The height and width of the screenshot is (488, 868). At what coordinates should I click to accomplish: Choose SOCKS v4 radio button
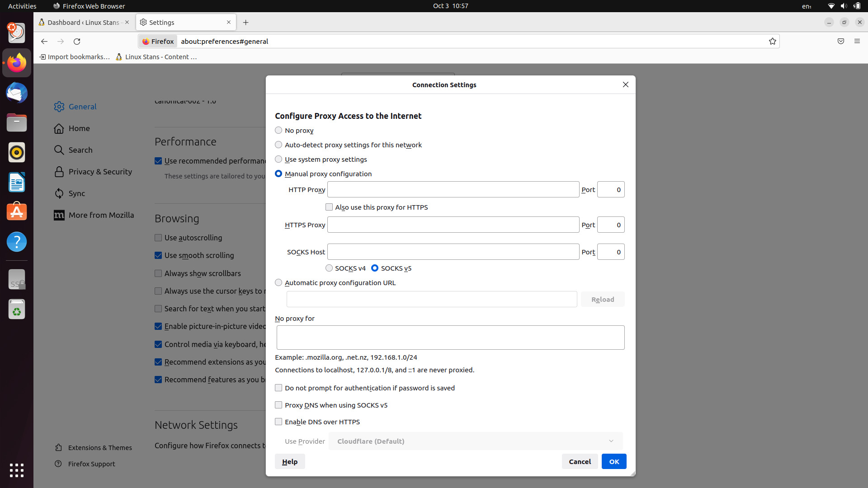point(329,268)
